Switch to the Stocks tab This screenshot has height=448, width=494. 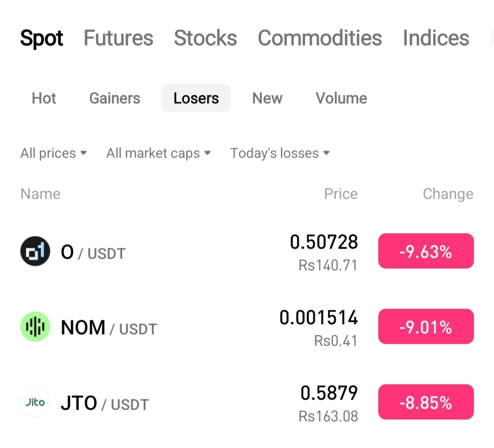[x=205, y=38]
